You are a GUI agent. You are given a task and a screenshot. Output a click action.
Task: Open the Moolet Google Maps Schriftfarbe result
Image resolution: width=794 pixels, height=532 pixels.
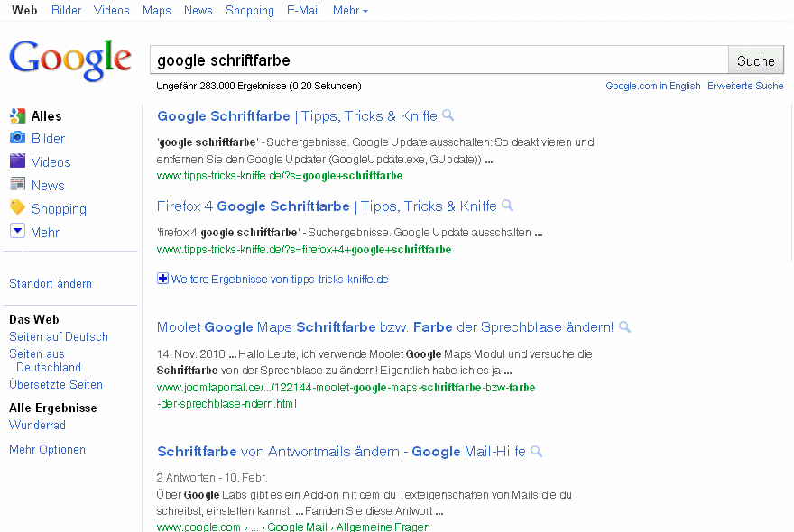tap(385, 327)
